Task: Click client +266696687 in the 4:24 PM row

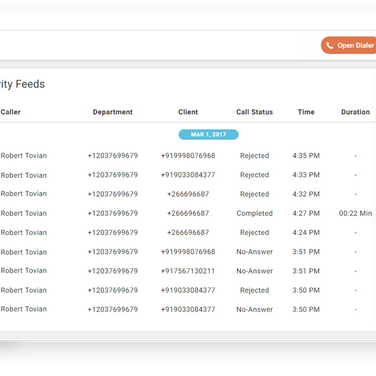Action: click(x=188, y=233)
